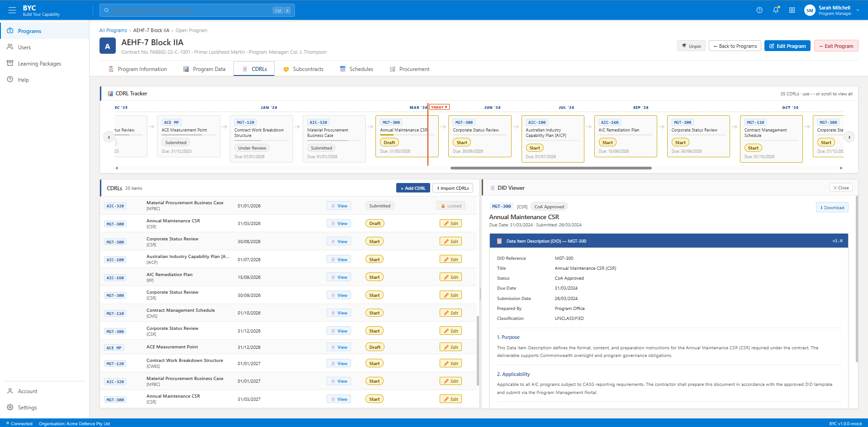Switch to Procurement tab
The width and height of the screenshot is (868, 427).
pos(409,69)
